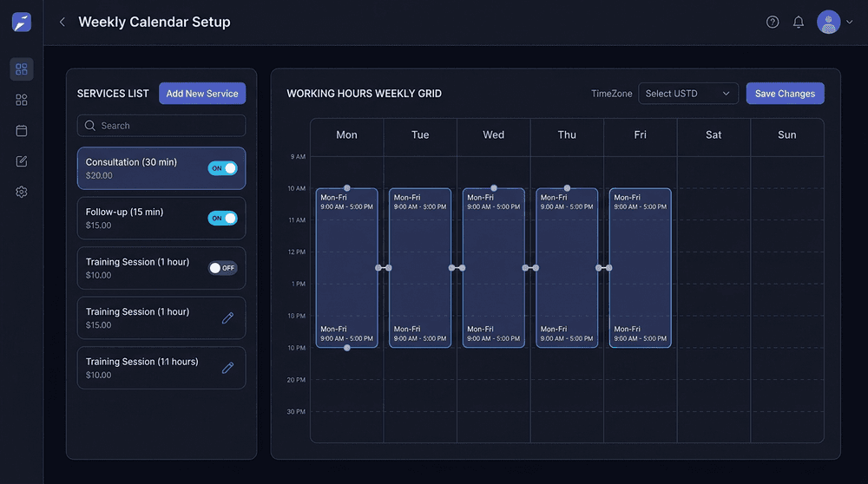
Task: Edit Training Session (11 hours) pencil icon
Action: tap(227, 367)
